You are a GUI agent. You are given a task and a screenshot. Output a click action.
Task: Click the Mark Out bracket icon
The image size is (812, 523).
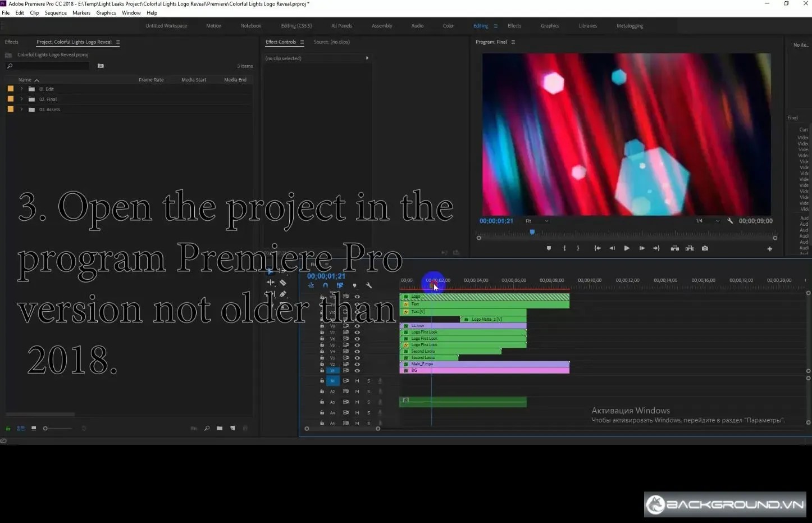point(578,248)
